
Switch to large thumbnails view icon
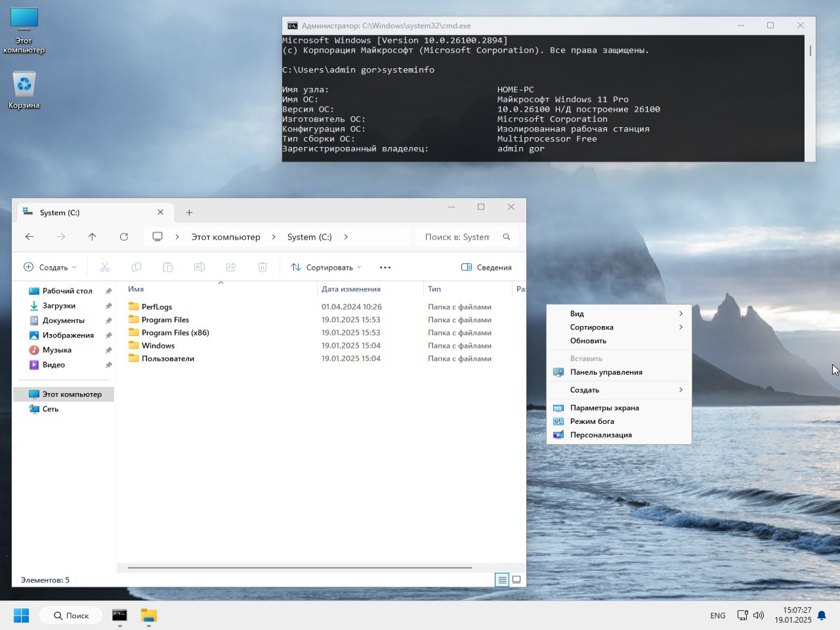[516, 579]
